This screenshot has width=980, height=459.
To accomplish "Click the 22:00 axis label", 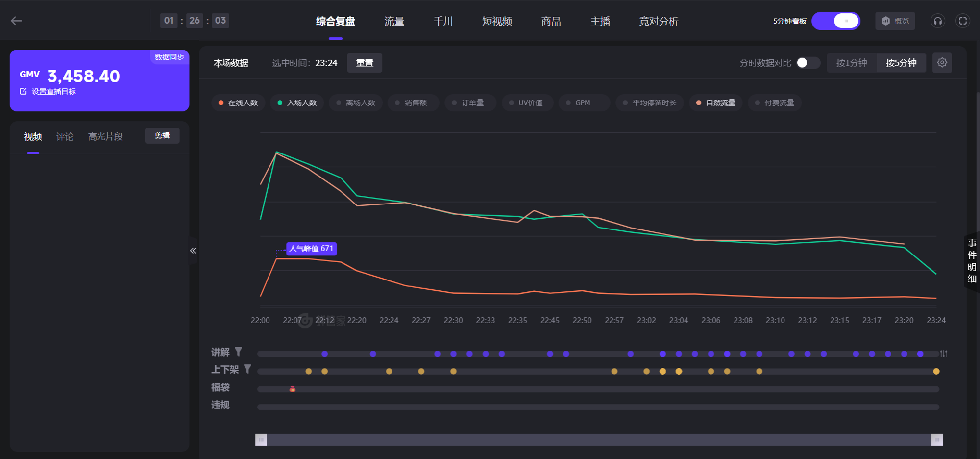I will pyautogui.click(x=260, y=320).
